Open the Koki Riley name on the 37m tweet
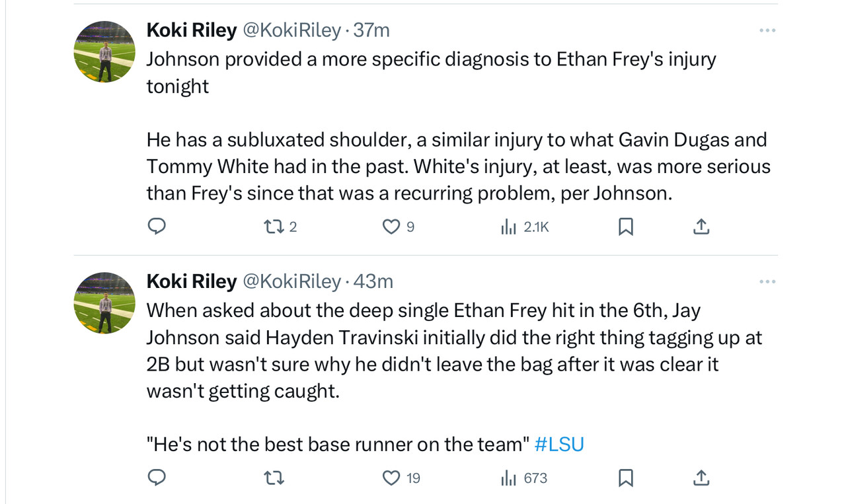 pos(191,30)
